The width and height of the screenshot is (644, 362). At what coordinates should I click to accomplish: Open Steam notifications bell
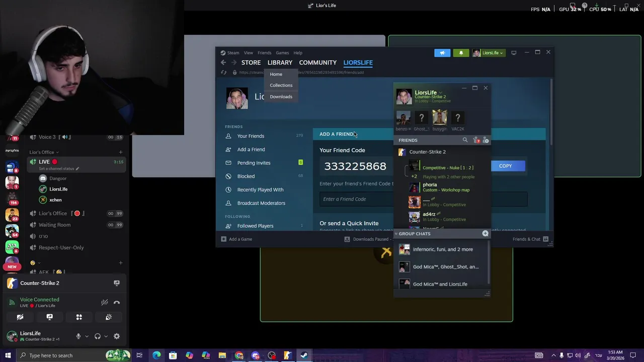pos(461,53)
